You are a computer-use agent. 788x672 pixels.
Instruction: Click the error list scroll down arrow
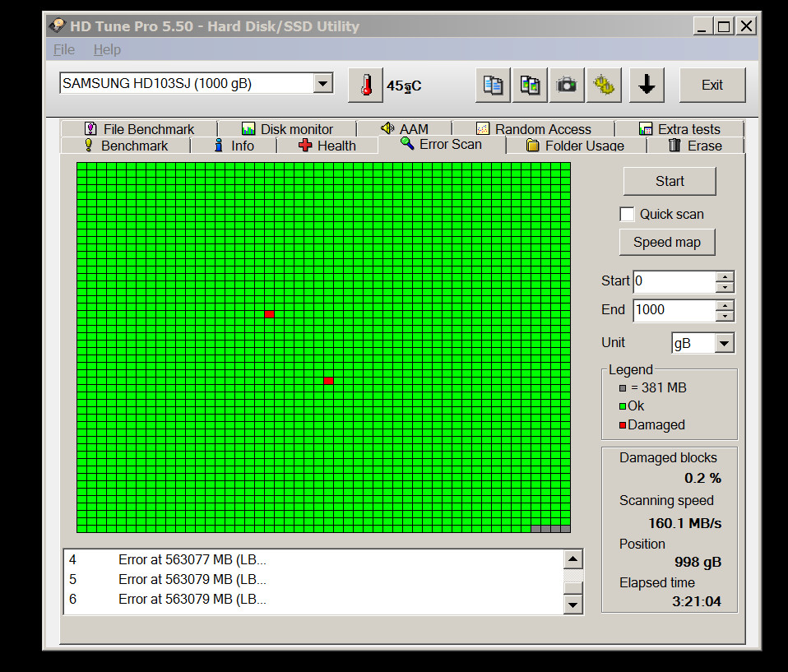(573, 605)
